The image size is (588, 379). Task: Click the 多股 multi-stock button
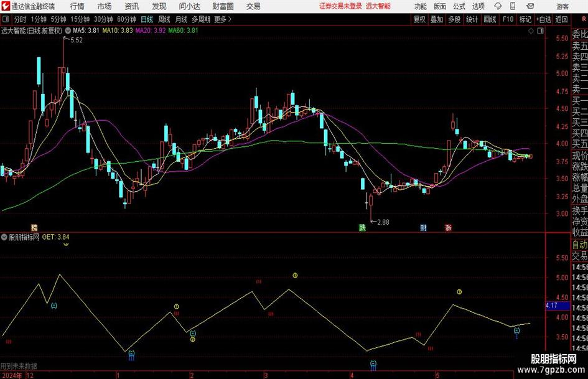tap(454, 19)
